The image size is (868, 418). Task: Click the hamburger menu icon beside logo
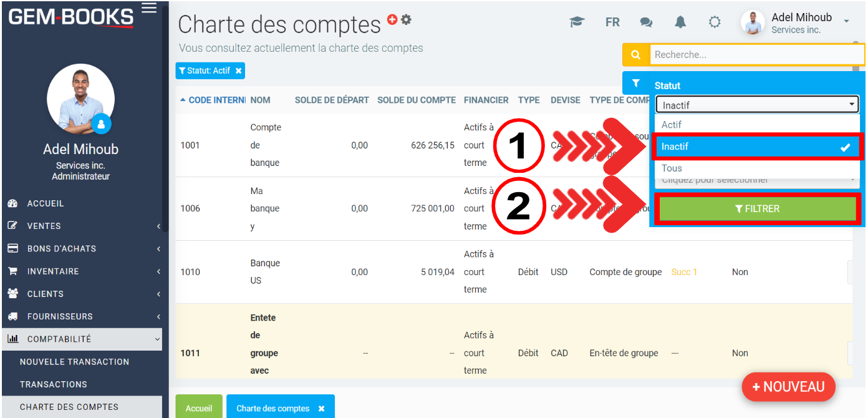coord(149,7)
